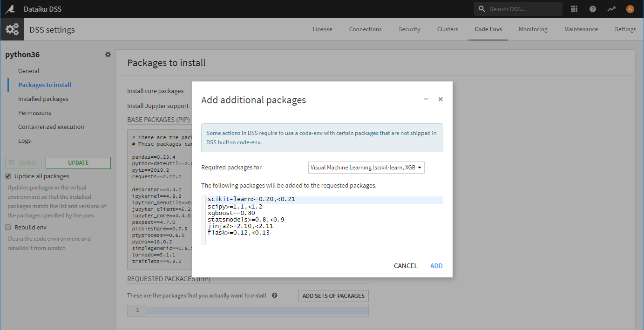
Task: Click into requested packages editor line 1
Action: tap(257, 310)
